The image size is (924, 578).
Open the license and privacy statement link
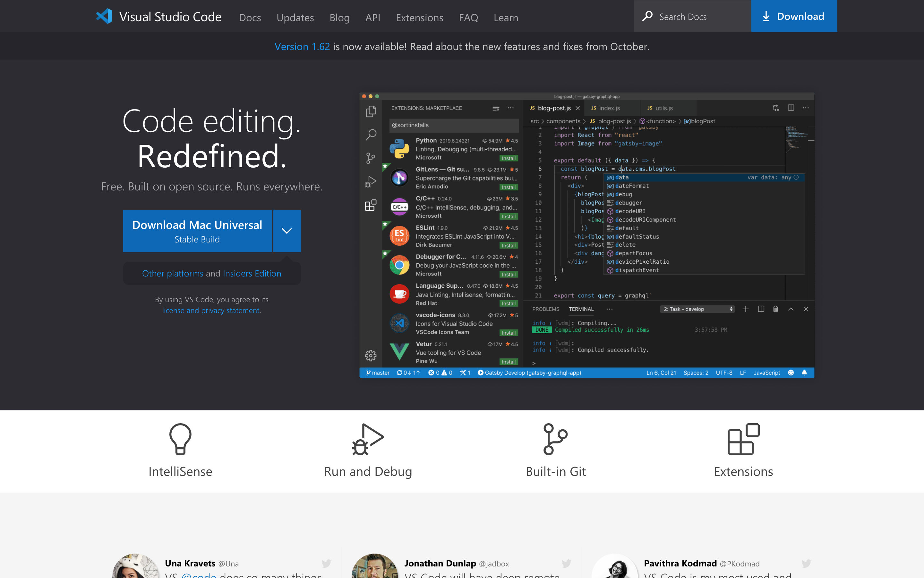[x=211, y=311]
